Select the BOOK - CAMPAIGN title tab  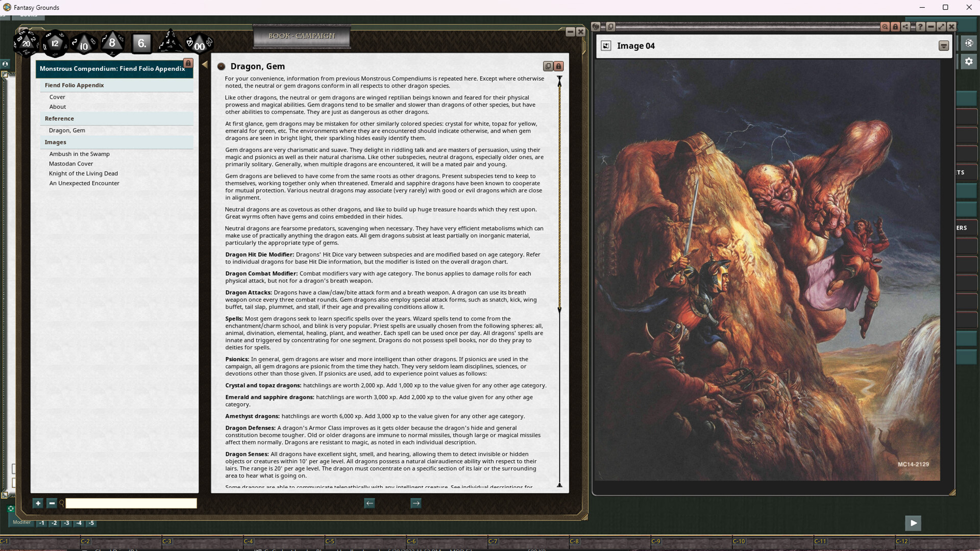click(302, 36)
